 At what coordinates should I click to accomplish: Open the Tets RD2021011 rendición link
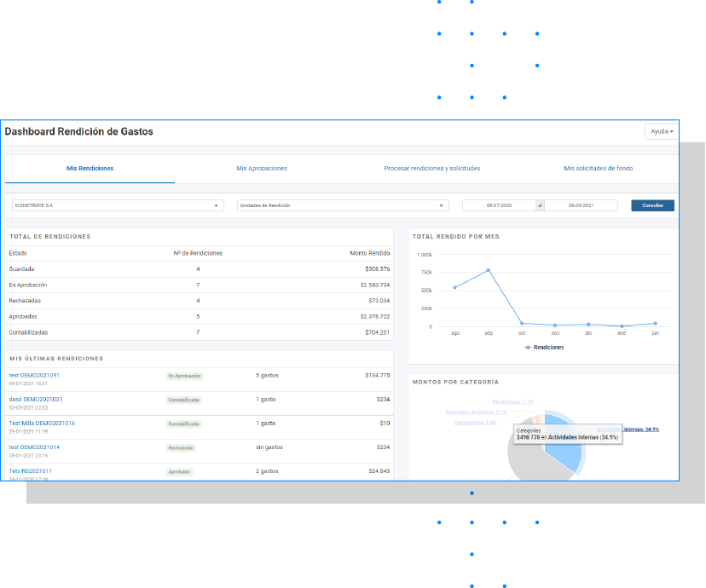coord(30,471)
